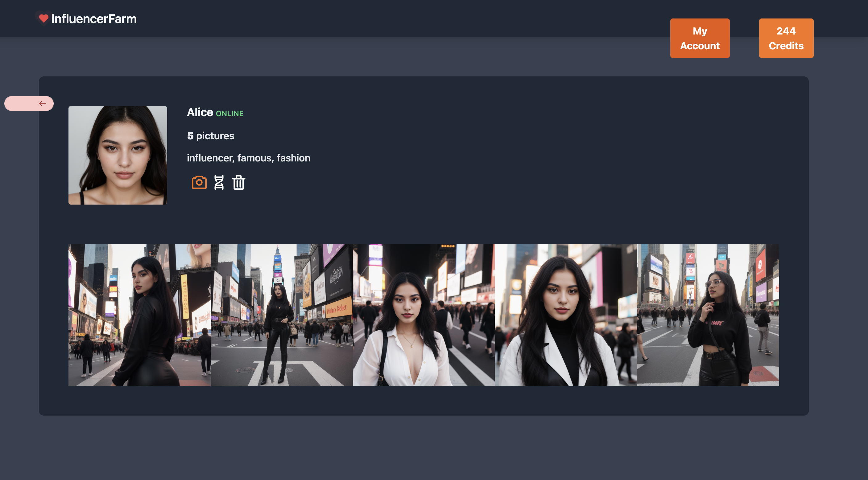Click the InfluencerFarm brand name

94,19
